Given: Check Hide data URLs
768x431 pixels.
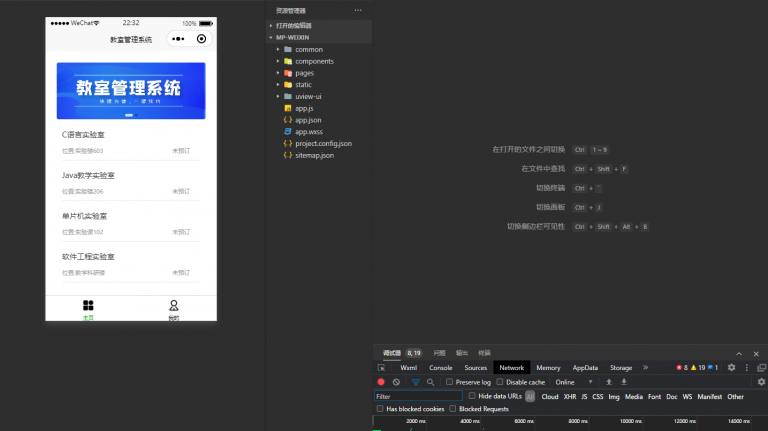Looking at the screenshot, I should 472,396.
